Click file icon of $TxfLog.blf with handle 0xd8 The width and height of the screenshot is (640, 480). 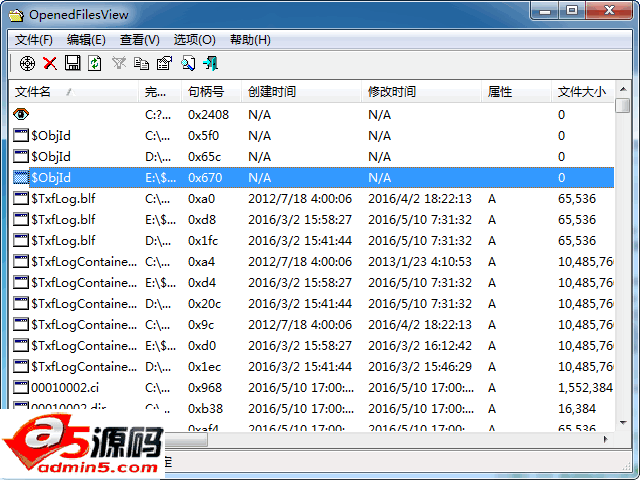coord(21,220)
